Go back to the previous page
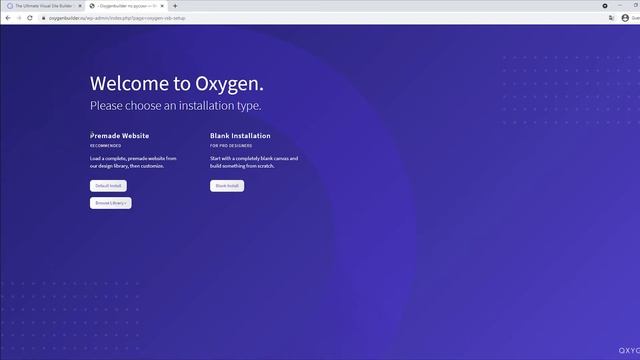 coord(8,18)
